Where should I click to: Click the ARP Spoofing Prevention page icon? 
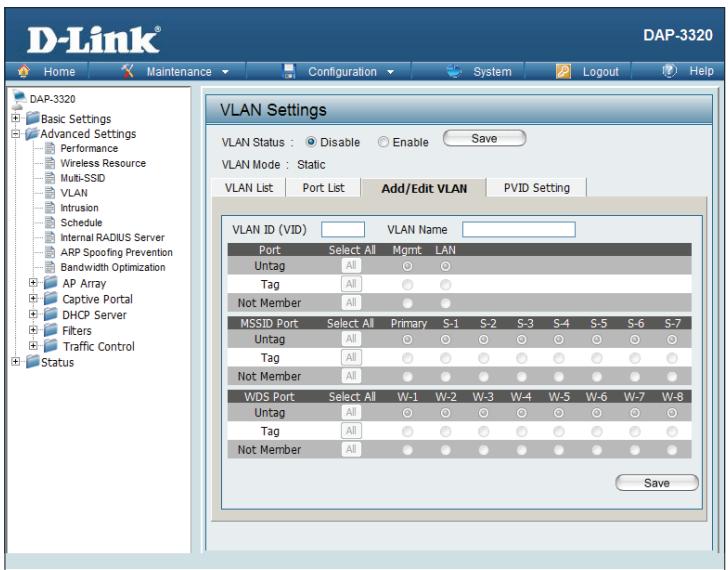coord(50,252)
